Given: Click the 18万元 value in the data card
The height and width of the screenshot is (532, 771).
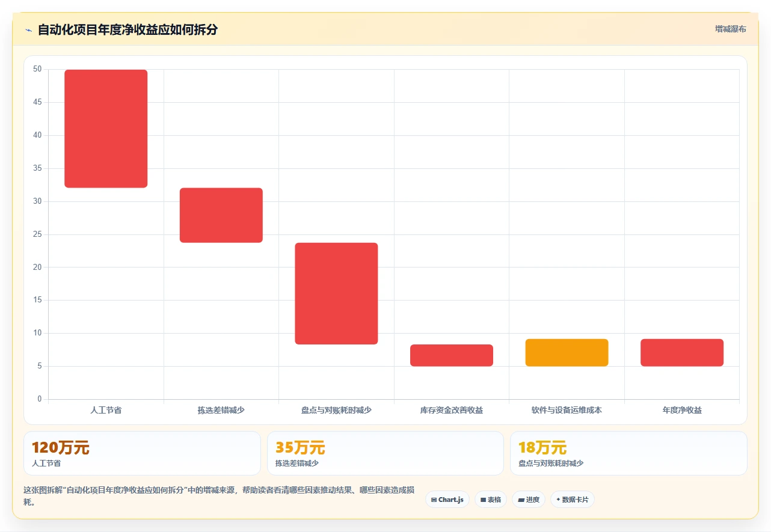Looking at the screenshot, I should pos(542,447).
